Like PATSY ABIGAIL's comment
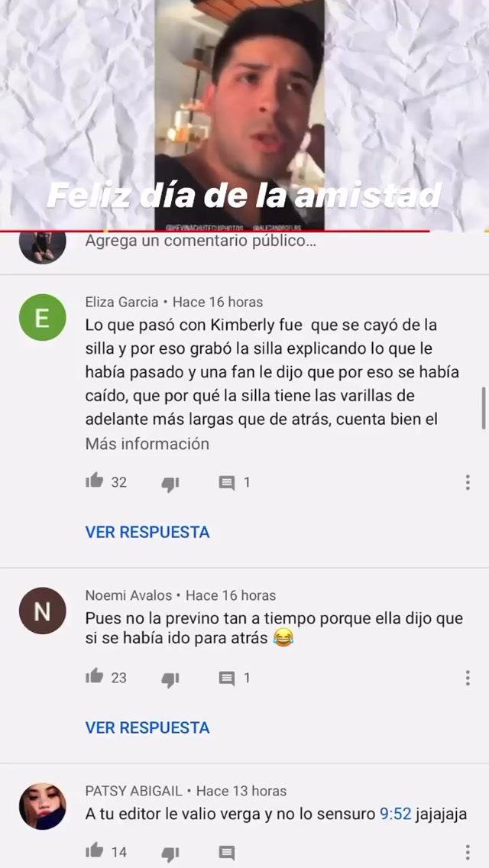 click(95, 850)
